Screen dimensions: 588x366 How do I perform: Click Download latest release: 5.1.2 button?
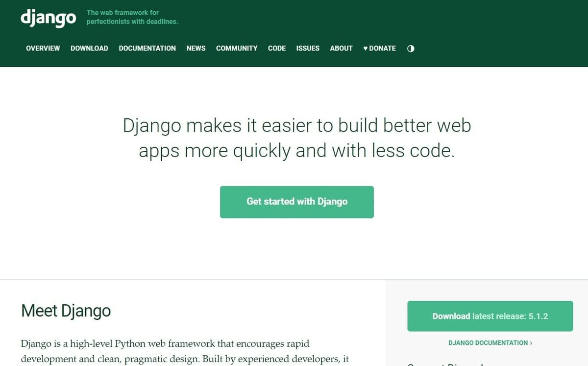[x=490, y=316]
